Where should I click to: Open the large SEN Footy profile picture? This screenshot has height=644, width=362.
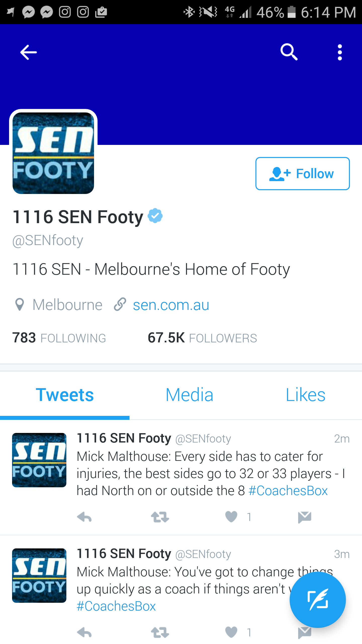coord(53,153)
